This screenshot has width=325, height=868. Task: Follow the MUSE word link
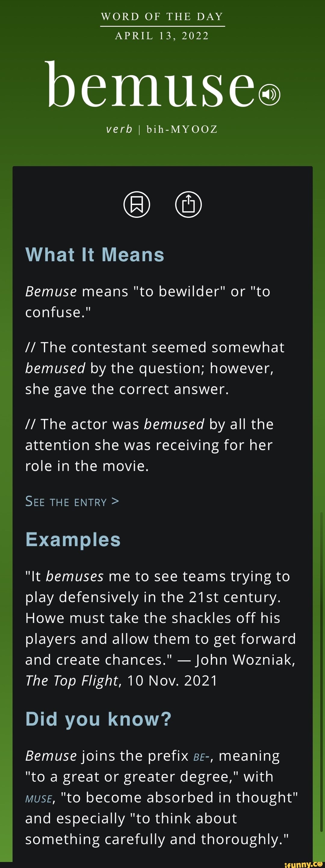(x=39, y=799)
